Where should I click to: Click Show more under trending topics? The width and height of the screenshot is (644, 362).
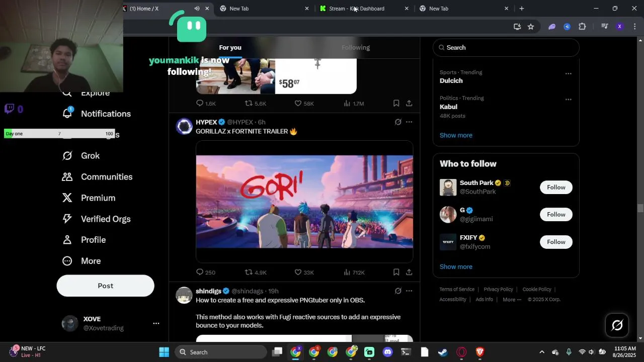click(x=456, y=135)
